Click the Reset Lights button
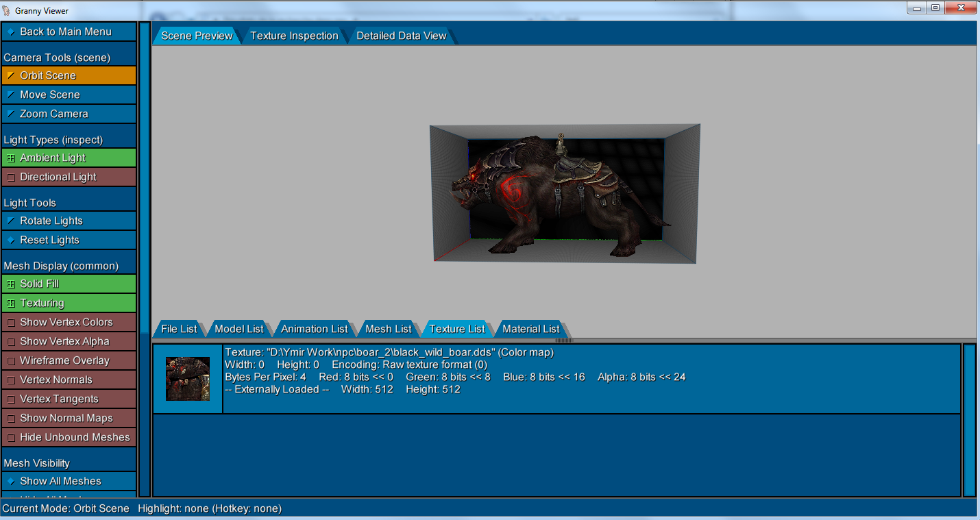Viewport: 980px width, 520px height. coord(69,240)
